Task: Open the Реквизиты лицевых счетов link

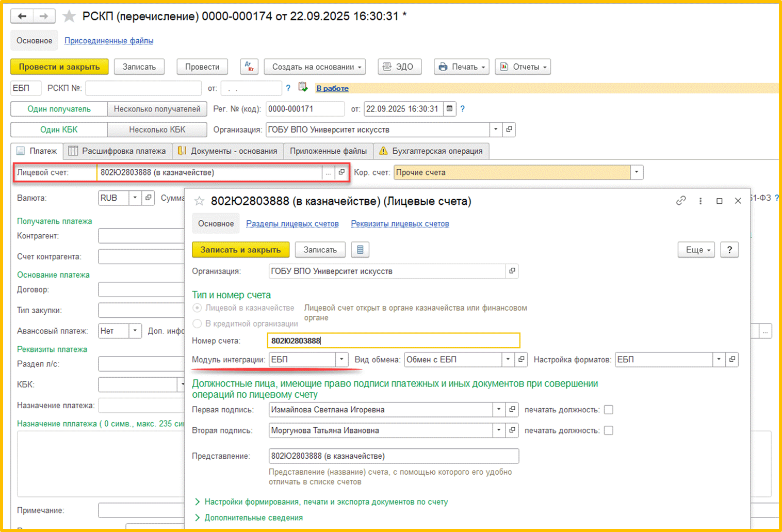Action: pyautogui.click(x=400, y=224)
